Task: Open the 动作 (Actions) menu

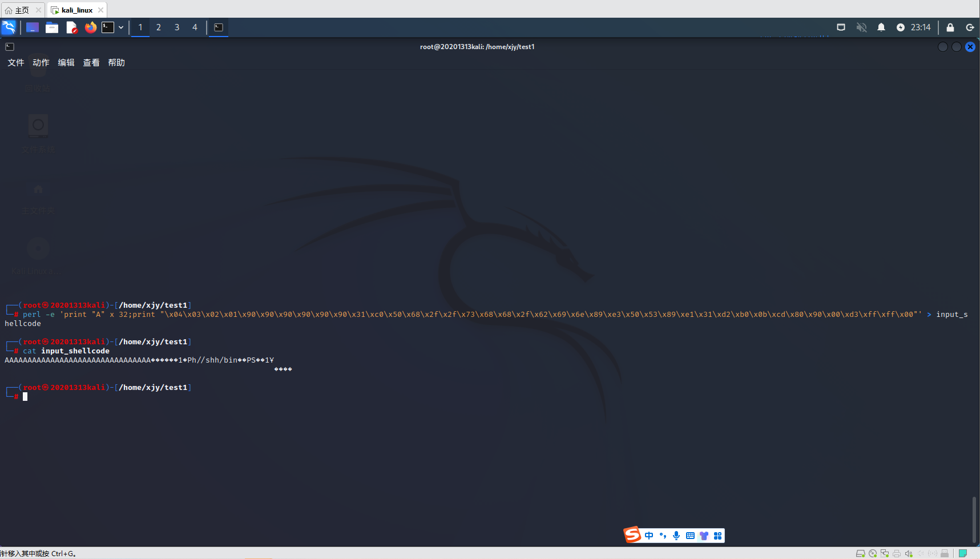Action: pyautogui.click(x=41, y=63)
